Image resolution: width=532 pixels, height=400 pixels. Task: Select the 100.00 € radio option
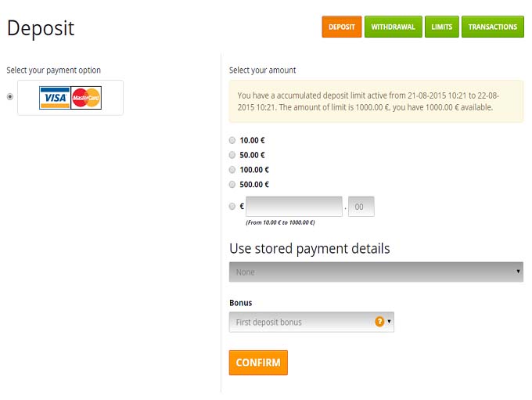[x=232, y=169]
